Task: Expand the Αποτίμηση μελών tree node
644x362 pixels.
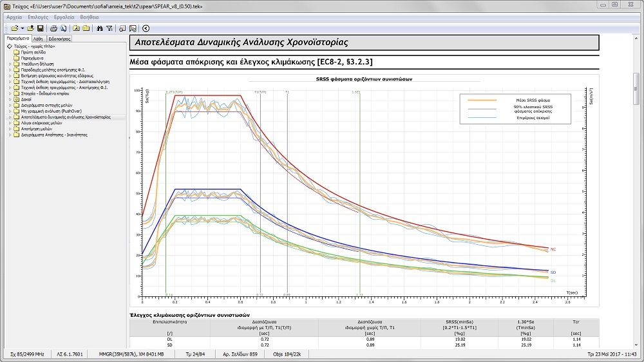Action: pos(10,129)
